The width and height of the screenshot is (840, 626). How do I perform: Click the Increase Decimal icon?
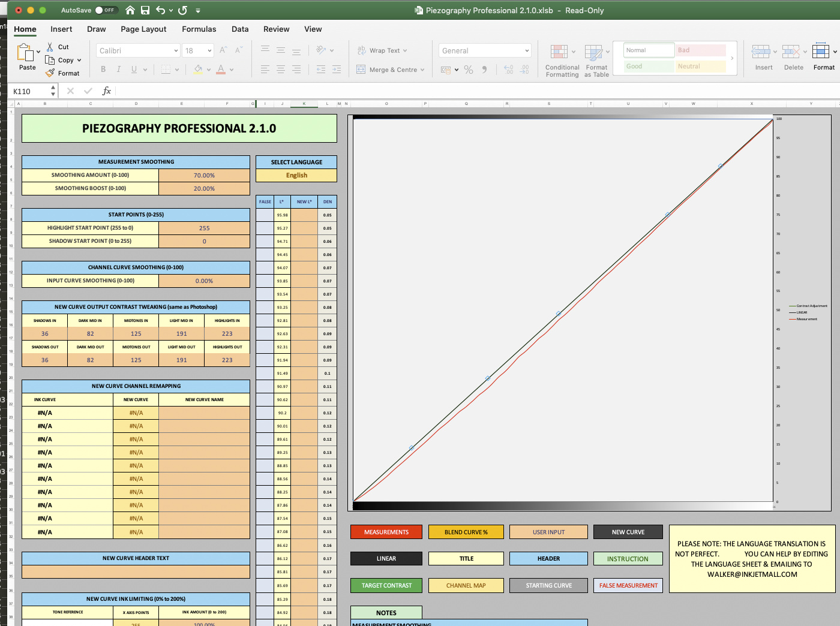[509, 70]
